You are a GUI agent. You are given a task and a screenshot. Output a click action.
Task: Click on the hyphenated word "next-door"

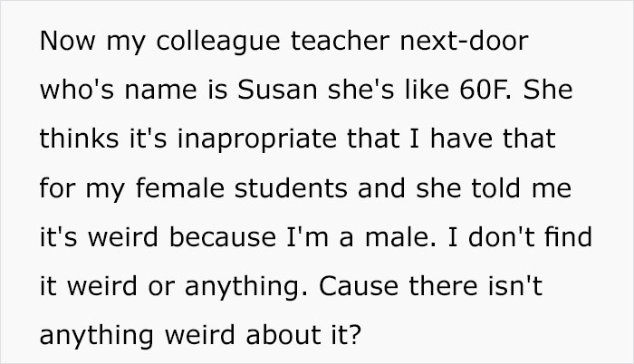pyautogui.click(x=464, y=41)
